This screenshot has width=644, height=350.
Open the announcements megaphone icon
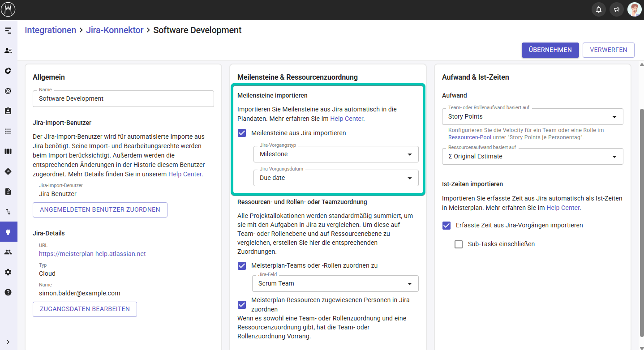617,9
